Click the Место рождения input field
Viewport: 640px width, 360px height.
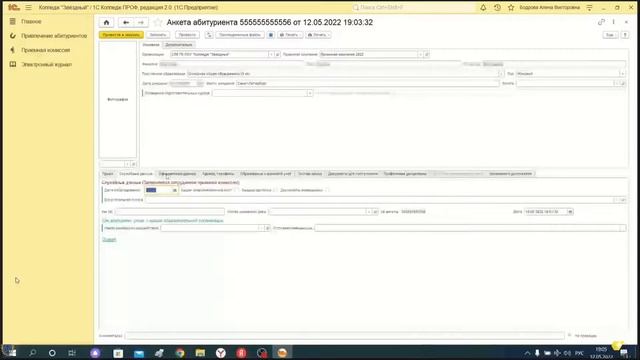pos(367,84)
